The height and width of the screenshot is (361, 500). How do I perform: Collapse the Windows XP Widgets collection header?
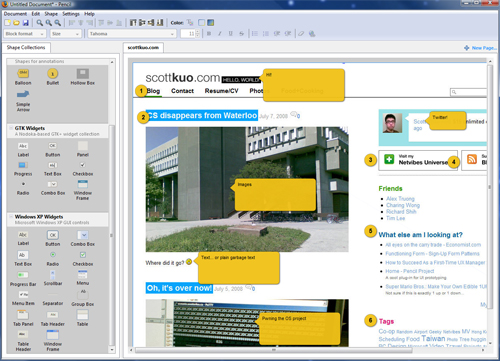(57, 219)
